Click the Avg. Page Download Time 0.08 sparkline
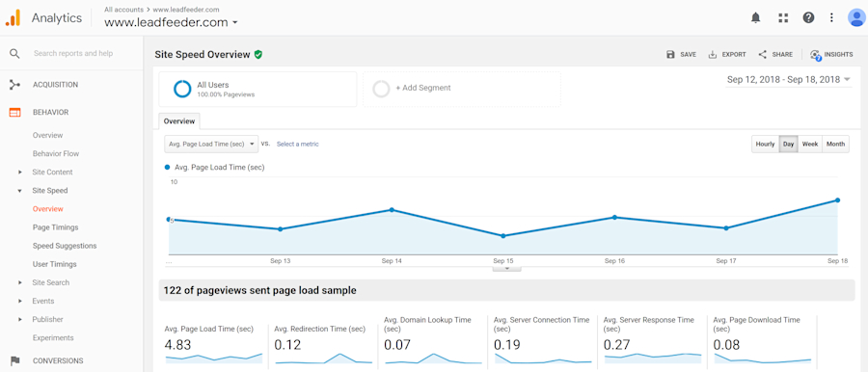Viewport: 868px width, 372px height. (762, 359)
